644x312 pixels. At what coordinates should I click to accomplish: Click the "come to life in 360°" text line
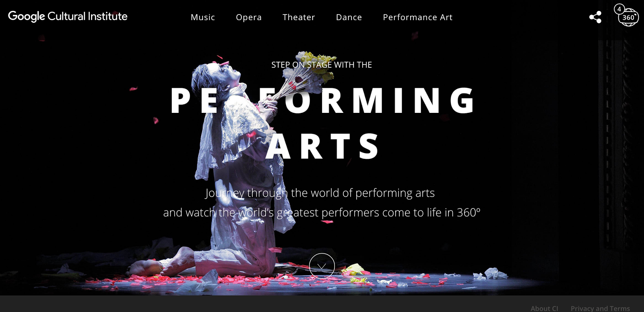point(322,212)
